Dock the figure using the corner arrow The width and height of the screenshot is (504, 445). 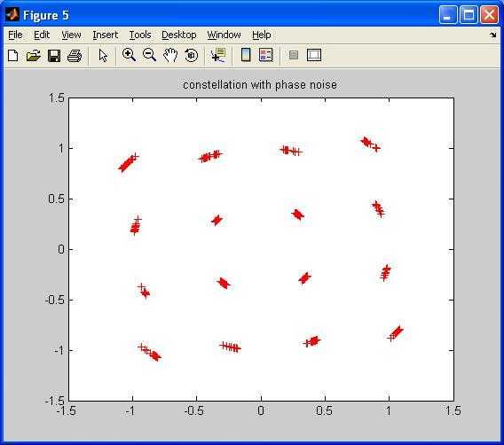coord(493,35)
